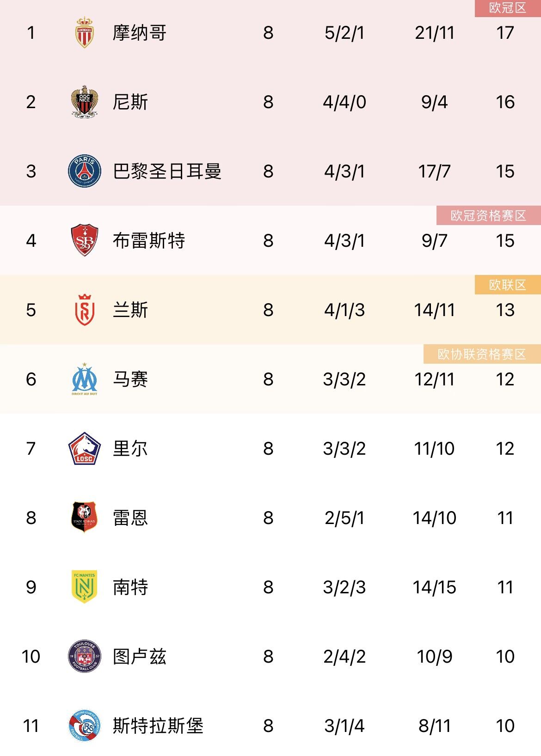Open the Stade Brestois SB29 crest

point(85,240)
